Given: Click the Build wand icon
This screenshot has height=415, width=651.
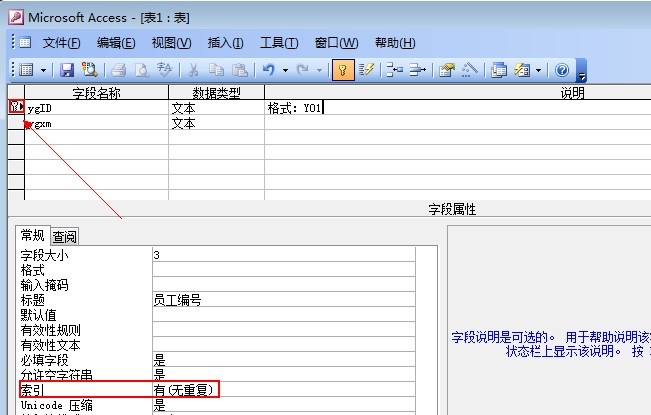Looking at the screenshot, I should pyautogui.click(x=470, y=70).
